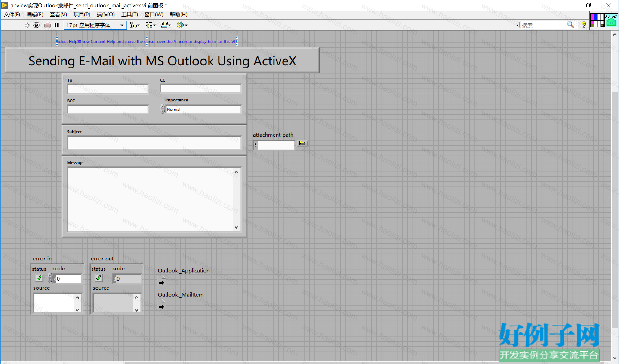Open the 操作(O) menu

click(x=106, y=14)
